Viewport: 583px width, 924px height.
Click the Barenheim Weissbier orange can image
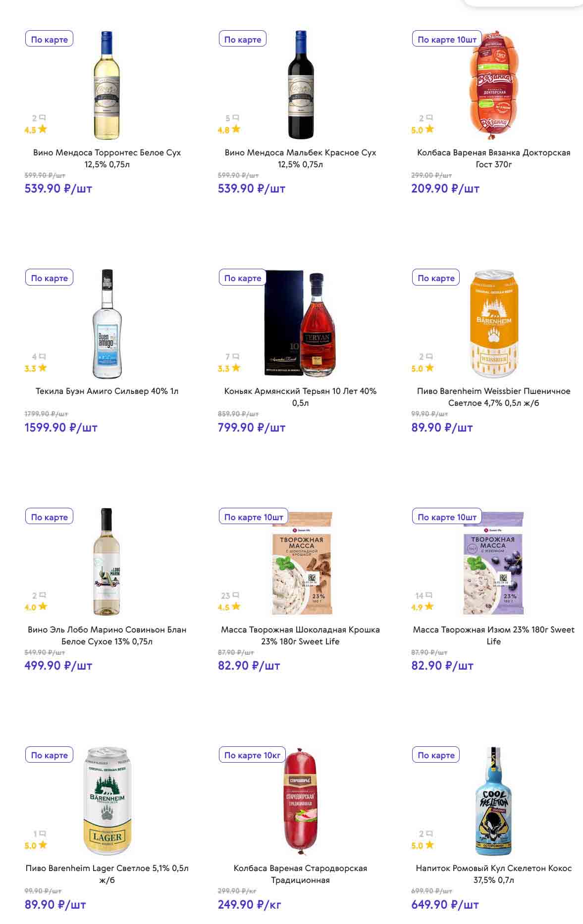[x=493, y=324]
